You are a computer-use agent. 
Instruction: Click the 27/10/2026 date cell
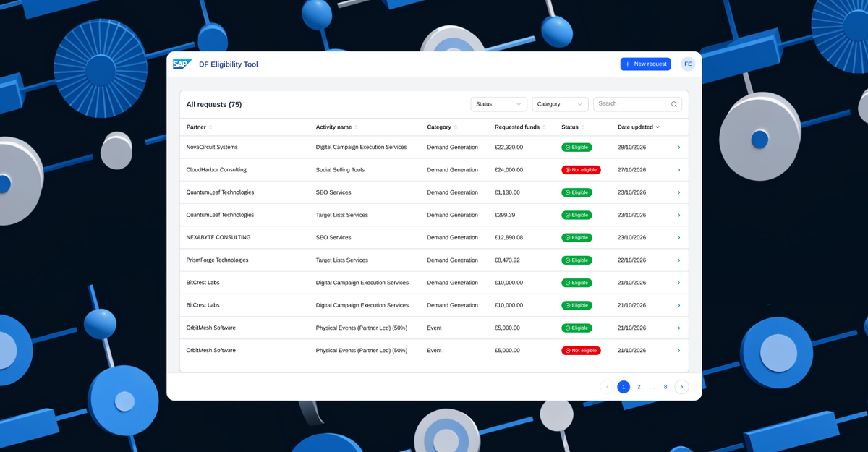point(631,170)
